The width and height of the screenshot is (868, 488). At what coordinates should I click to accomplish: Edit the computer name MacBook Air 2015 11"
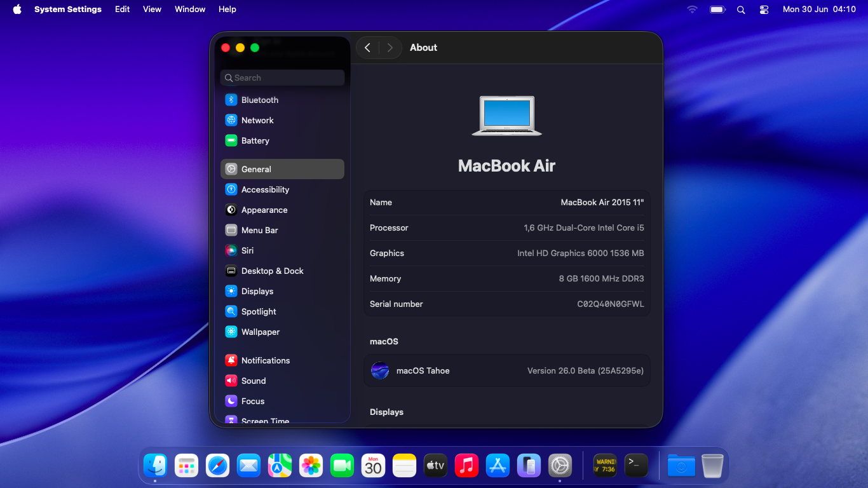(x=602, y=202)
